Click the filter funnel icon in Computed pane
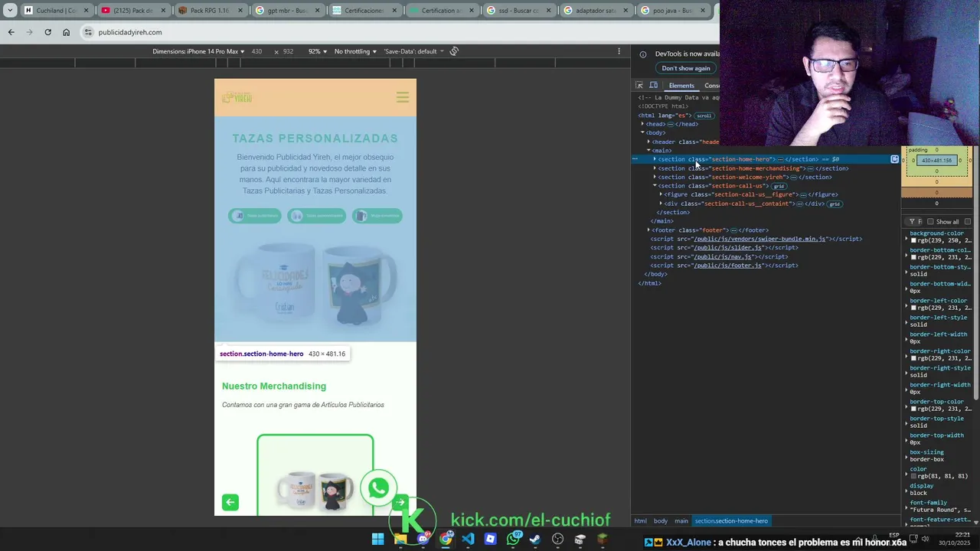This screenshot has height=551, width=980. pyautogui.click(x=912, y=222)
